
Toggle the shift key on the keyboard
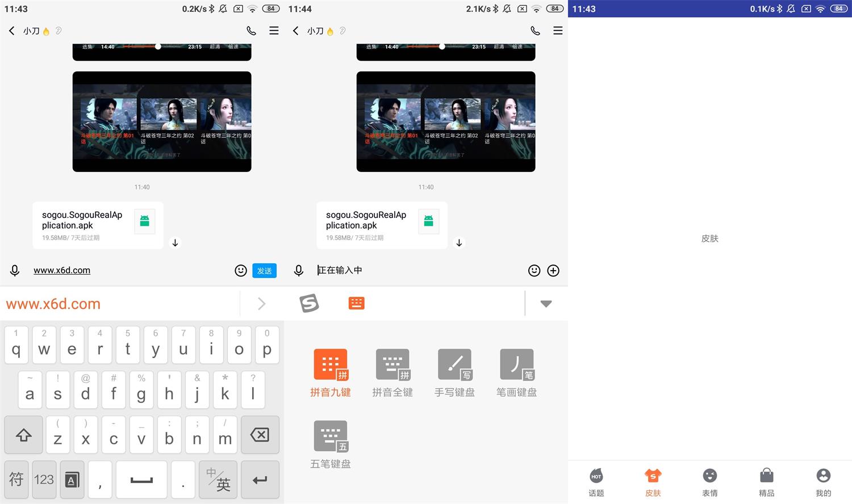23,435
